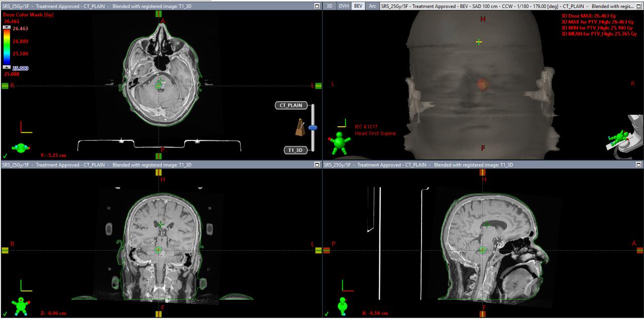Click the blue image blending slider handle

312,127
